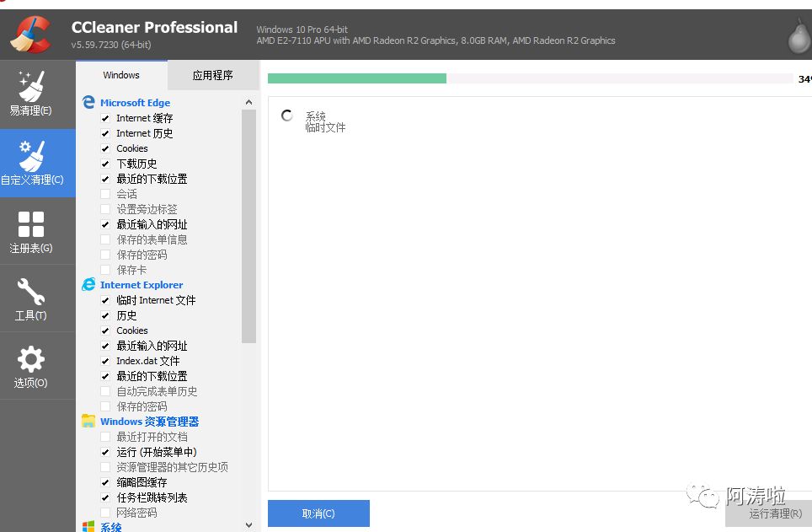The image size is (812, 532).
Task: Collapse the Microsoft Edge group heading
Action: point(135,103)
